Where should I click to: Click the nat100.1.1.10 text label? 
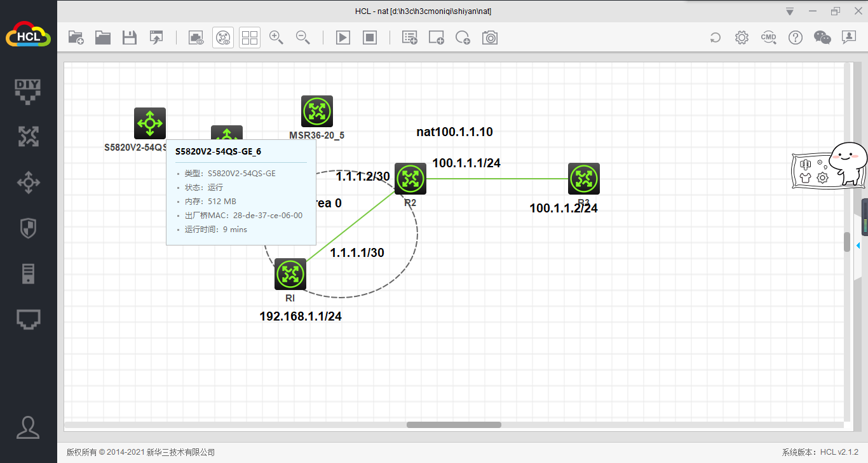[455, 132]
